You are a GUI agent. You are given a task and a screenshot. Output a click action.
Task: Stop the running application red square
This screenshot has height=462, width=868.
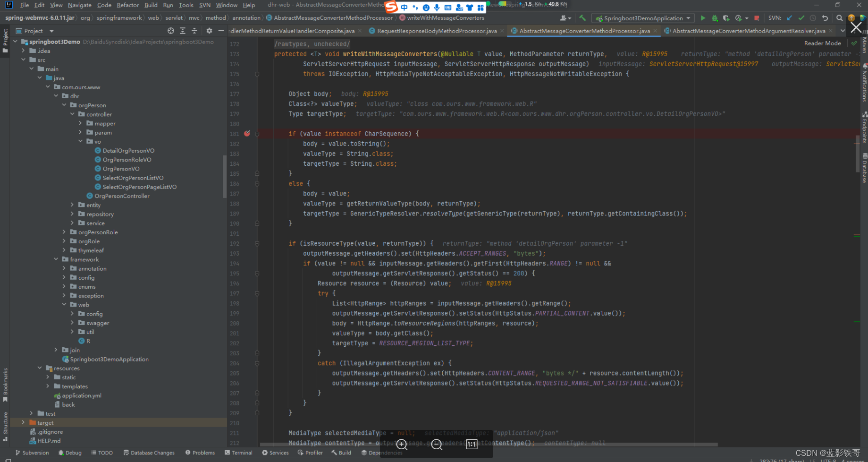[x=757, y=18]
